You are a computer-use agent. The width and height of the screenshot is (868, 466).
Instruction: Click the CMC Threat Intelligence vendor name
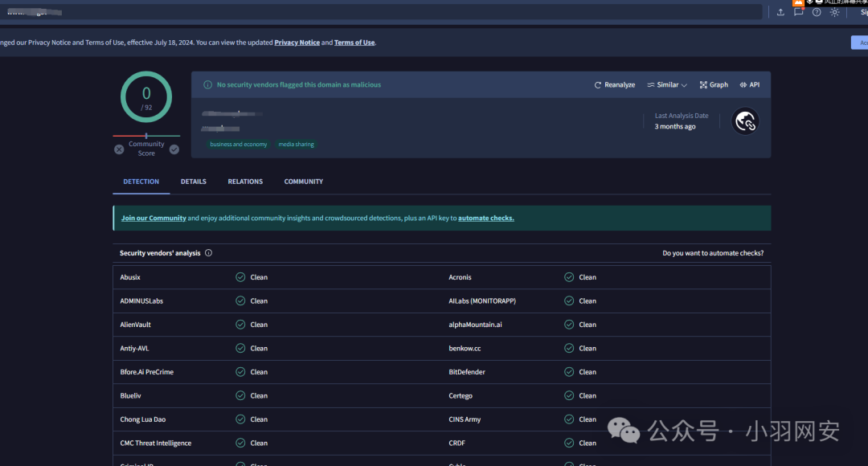156,443
